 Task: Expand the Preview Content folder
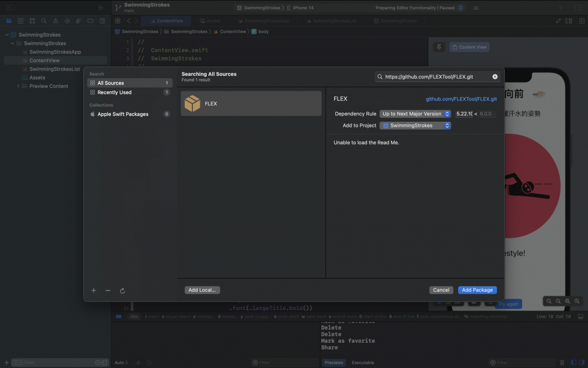coord(18,86)
